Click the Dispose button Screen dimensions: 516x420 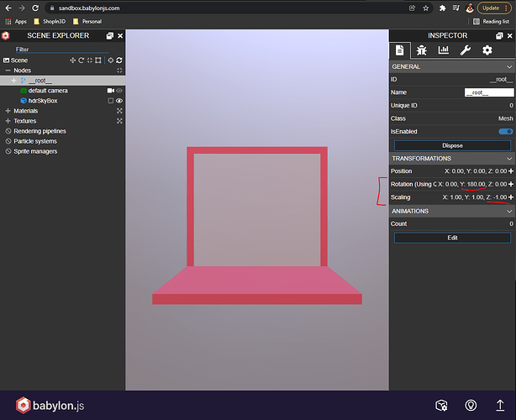(x=452, y=145)
